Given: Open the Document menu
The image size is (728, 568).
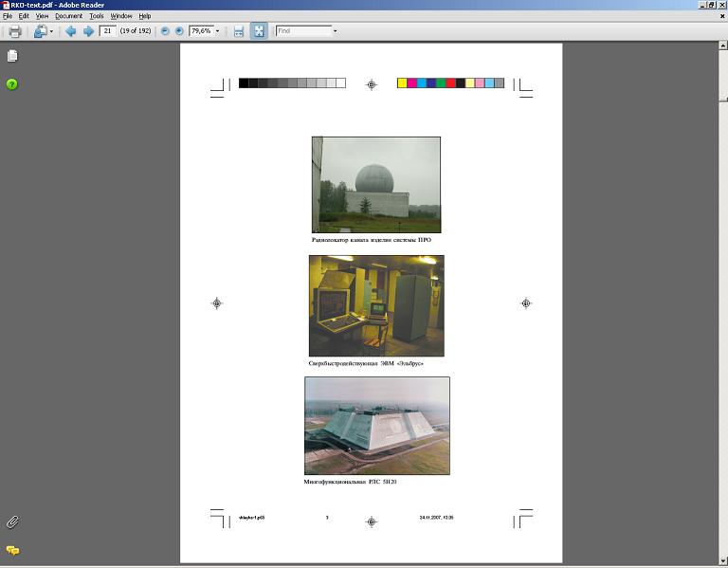Looking at the screenshot, I should click(68, 16).
